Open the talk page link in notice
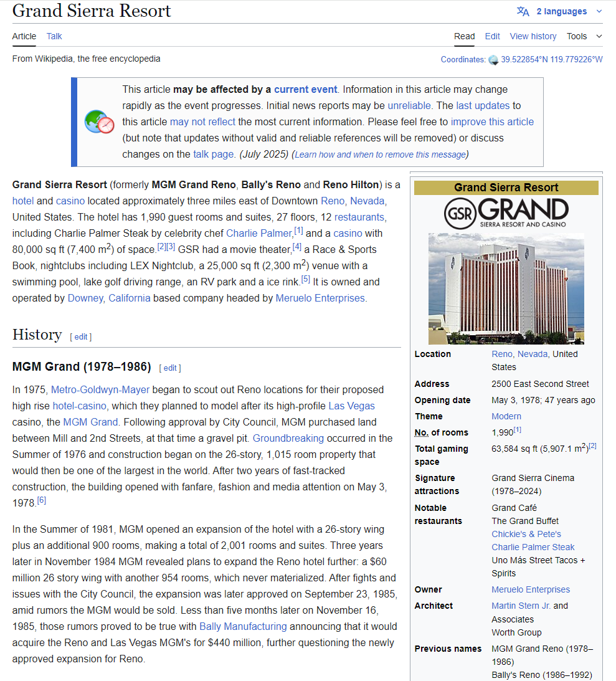 214,154
